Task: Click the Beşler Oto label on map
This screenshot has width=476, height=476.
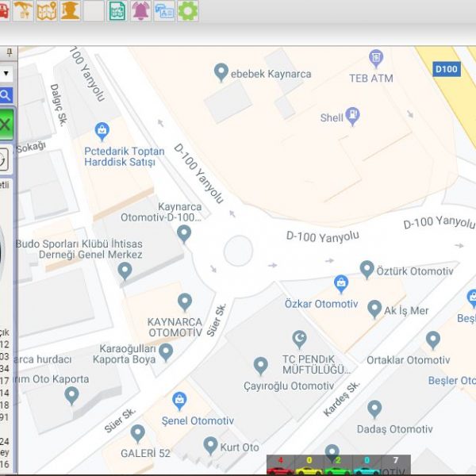Action: (452, 380)
